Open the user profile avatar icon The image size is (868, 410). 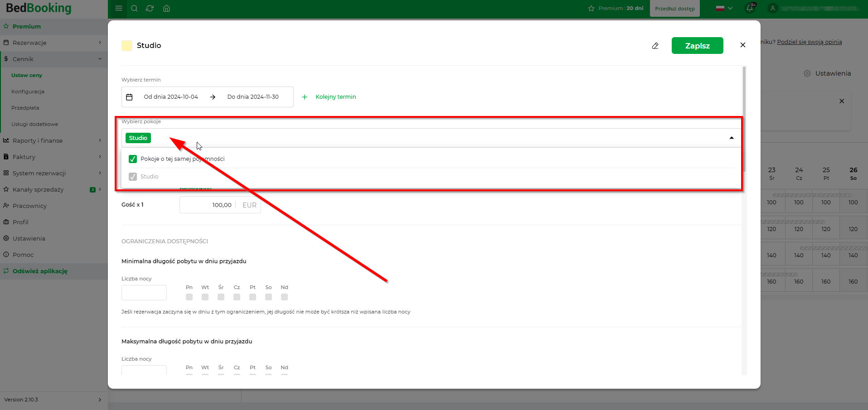tap(773, 8)
